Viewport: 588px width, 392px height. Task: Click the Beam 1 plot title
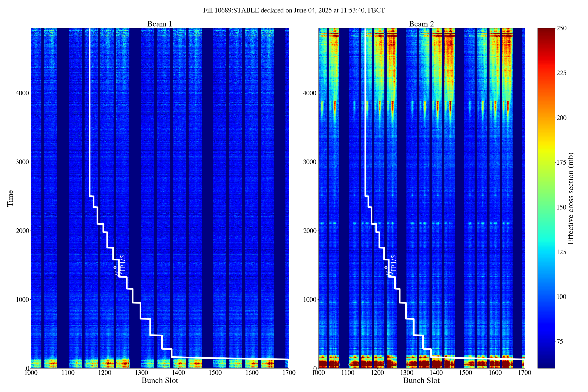[x=159, y=24]
